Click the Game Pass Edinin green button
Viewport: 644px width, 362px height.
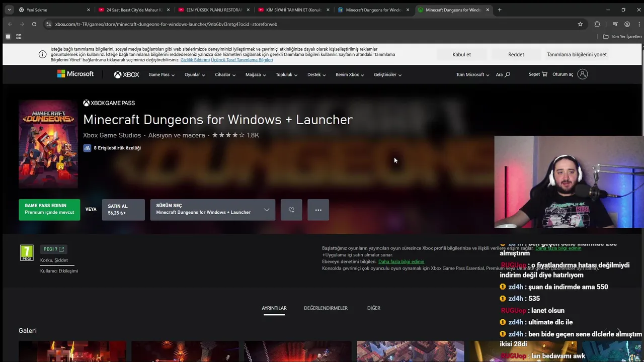tap(49, 210)
